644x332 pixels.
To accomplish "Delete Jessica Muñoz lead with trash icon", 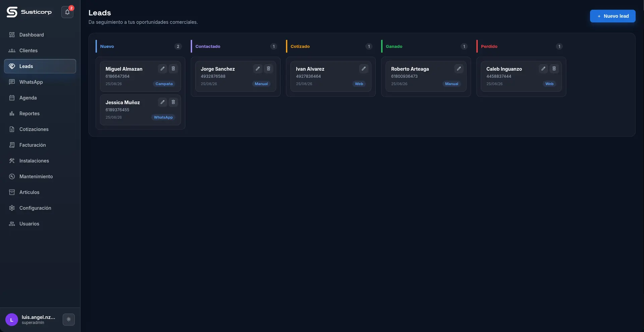I will point(173,102).
